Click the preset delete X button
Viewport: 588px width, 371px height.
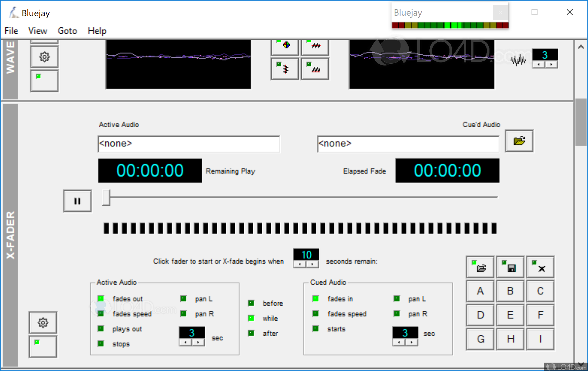(540, 267)
